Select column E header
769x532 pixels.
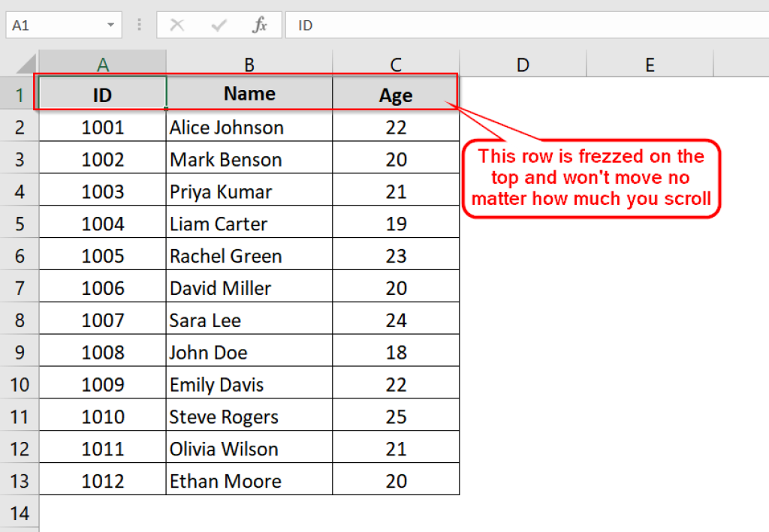pyautogui.click(x=650, y=64)
